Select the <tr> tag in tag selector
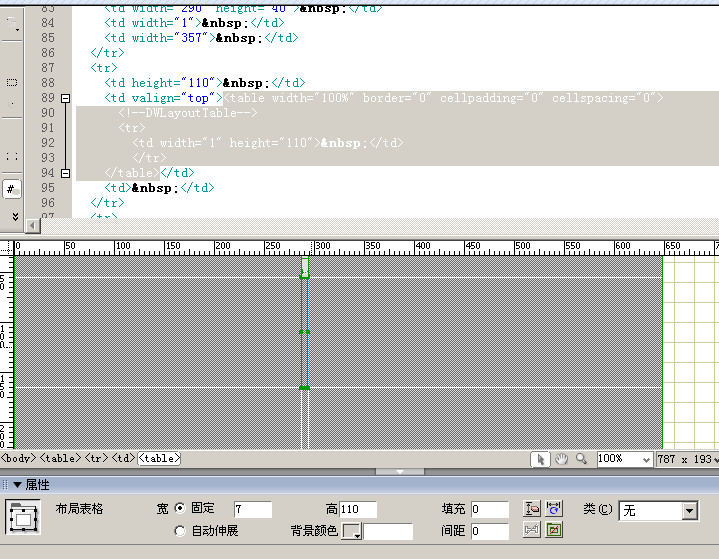719x559 pixels. pyautogui.click(x=96, y=458)
